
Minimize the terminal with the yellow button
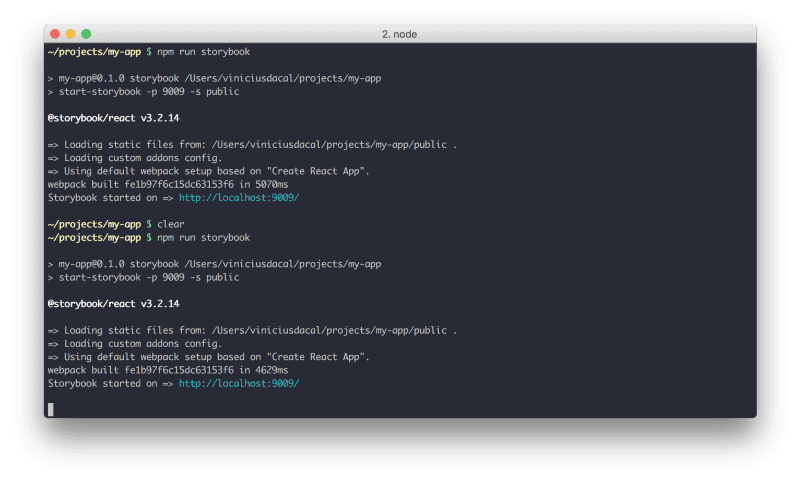(x=71, y=34)
